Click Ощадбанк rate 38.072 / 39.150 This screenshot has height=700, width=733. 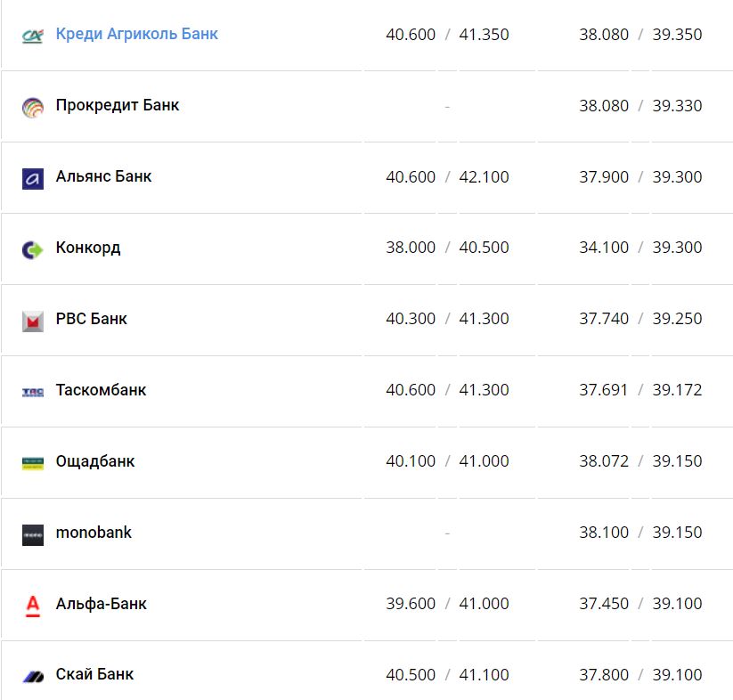click(x=640, y=461)
